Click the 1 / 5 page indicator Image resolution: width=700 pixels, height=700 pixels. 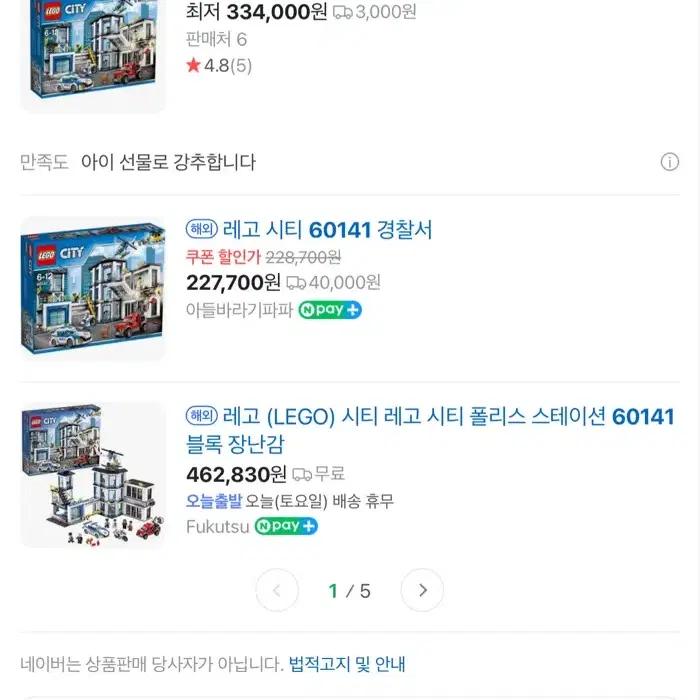350,591
